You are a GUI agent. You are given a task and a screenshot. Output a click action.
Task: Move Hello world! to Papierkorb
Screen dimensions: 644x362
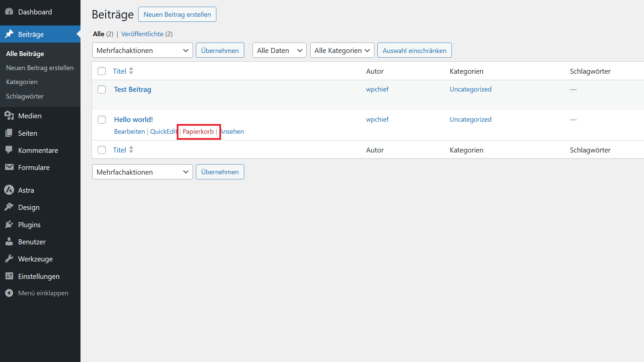[x=198, y=131]
